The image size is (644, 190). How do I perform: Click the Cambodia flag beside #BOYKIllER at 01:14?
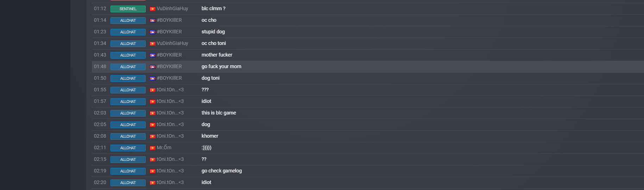pos(152,20)
